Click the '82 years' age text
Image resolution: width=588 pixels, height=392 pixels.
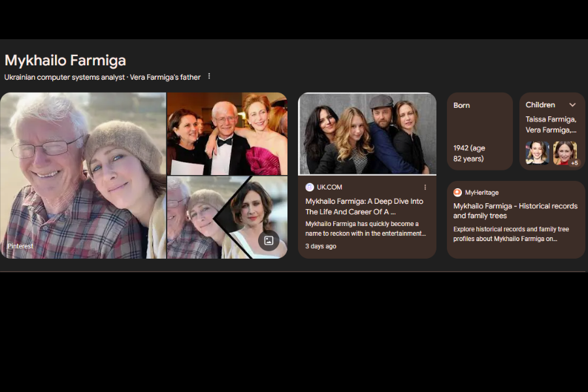pos(468,159)
